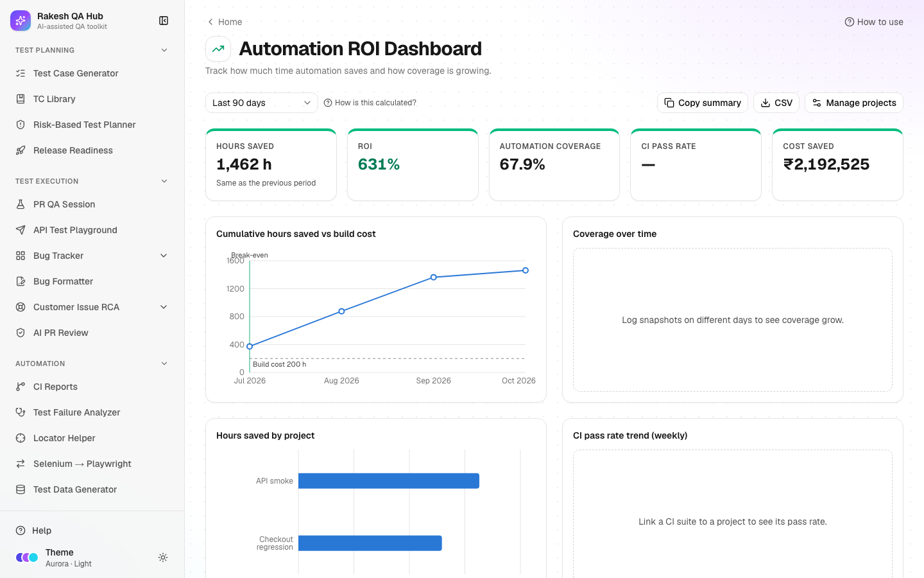
Task: Click the PR QA Session flask icon
Action: (21, 204)
